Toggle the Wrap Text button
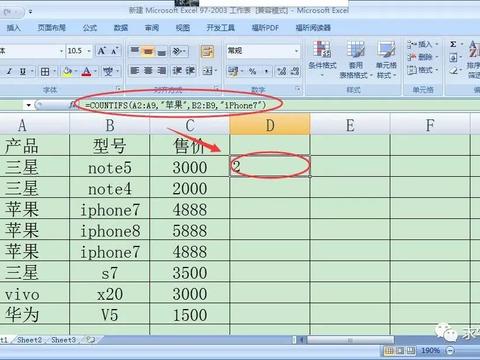480x360 pixels. 207,51
